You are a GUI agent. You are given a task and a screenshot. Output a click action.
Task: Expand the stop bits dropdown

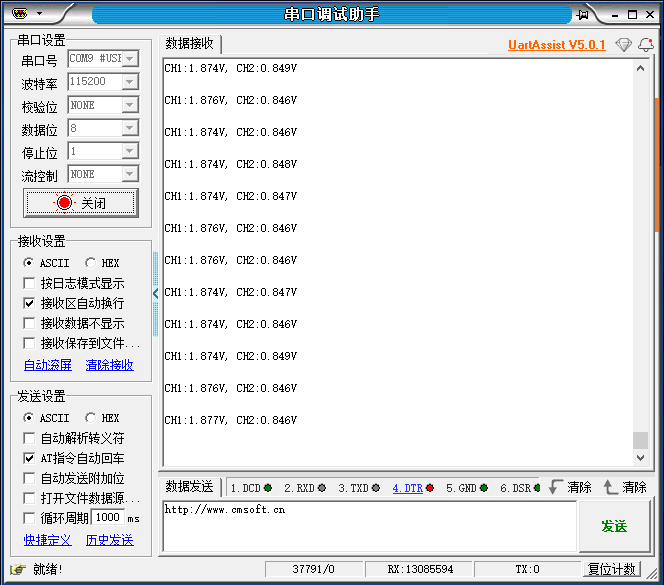click(x=130, y=151)
